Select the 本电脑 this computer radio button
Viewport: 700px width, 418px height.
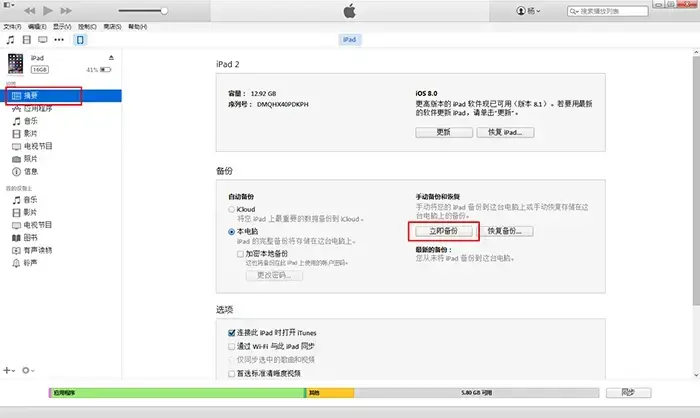231,231
